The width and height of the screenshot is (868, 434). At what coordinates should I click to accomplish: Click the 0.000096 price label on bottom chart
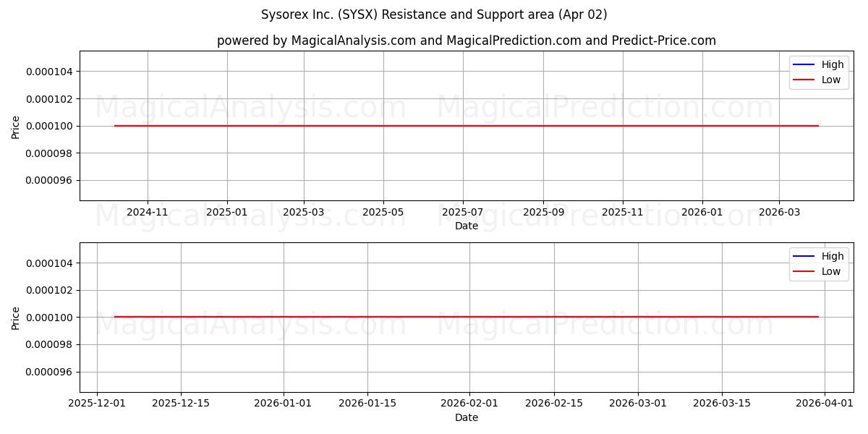tap(49, 372)
